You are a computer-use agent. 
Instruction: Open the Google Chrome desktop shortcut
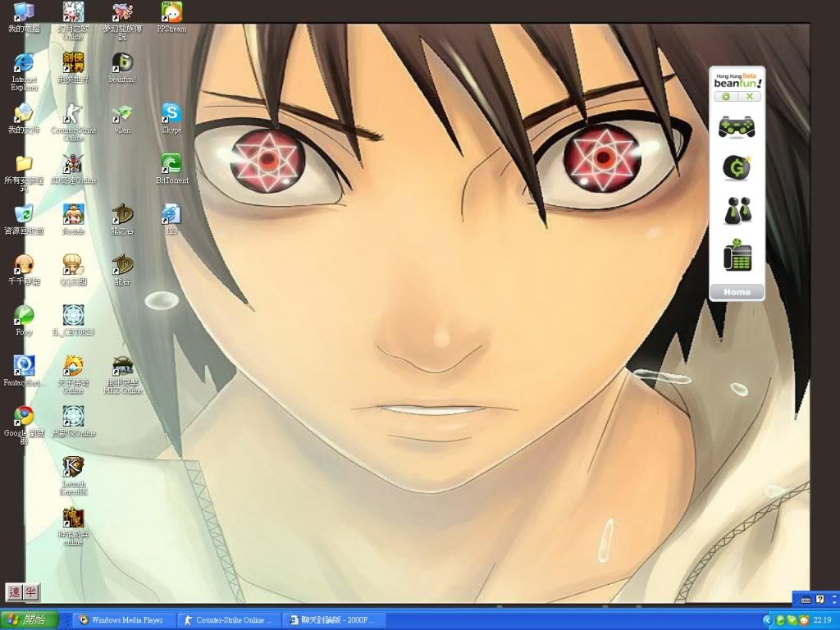pos(24,416)
